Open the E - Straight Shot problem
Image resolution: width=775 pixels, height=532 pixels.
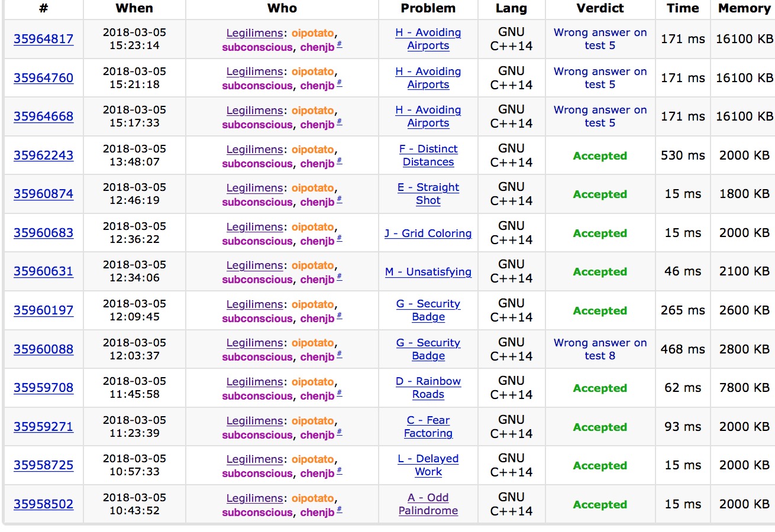click(428, 194)
